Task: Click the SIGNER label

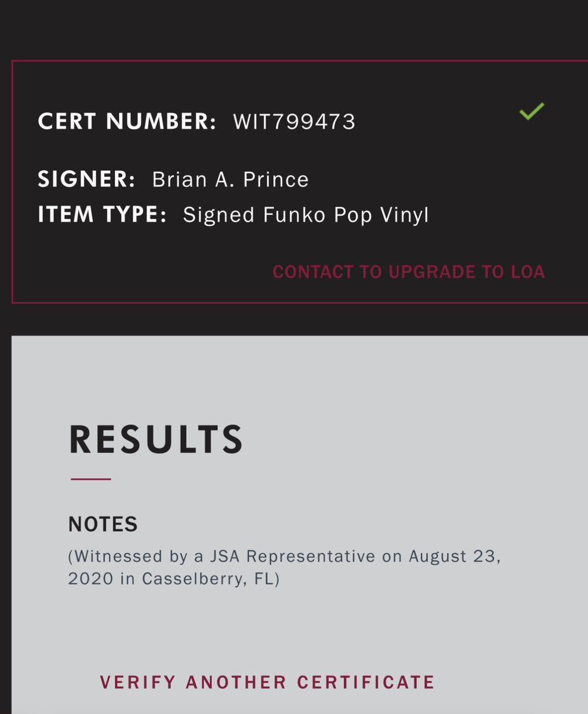Action: tap(87, 179)
